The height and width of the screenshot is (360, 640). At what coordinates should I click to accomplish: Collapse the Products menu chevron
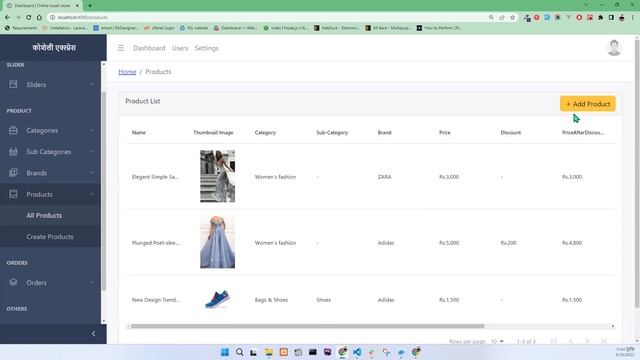(x=91, y=194)
